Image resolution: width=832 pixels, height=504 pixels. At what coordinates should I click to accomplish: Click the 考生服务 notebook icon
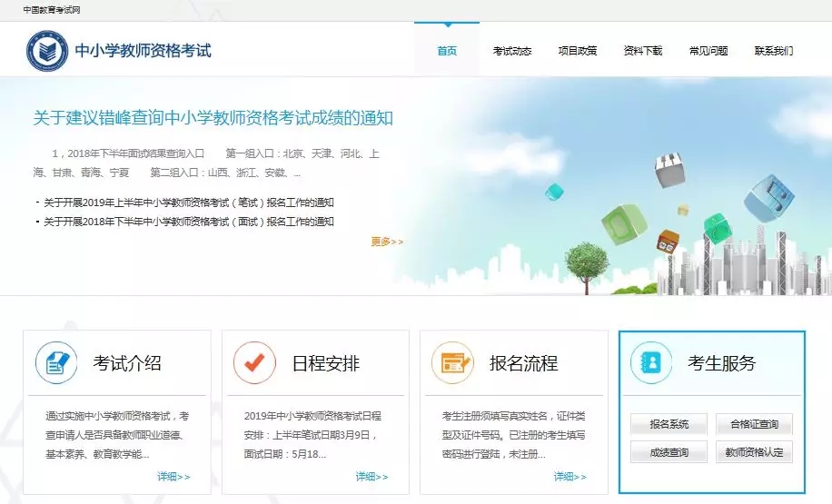coord(650,363)
